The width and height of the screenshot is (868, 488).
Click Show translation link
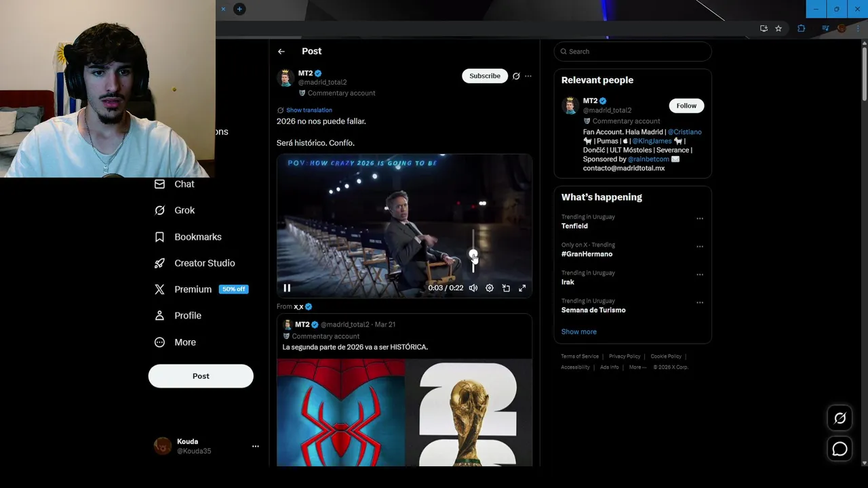(x=309, y=110)
